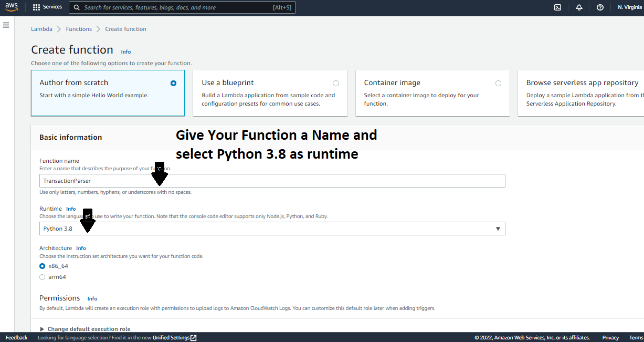This screenshot has height=342, width=644.
Task: Open the notifications bell
Action: 579,7
